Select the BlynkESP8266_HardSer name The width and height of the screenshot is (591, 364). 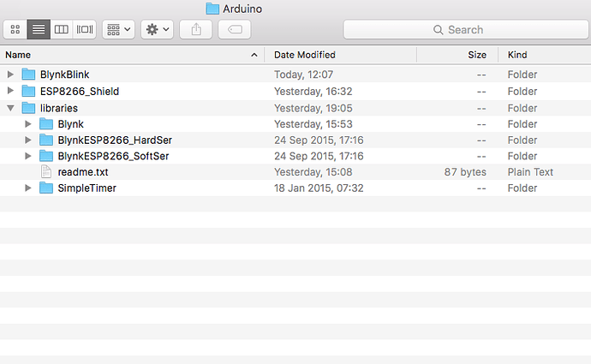[115, 140]
